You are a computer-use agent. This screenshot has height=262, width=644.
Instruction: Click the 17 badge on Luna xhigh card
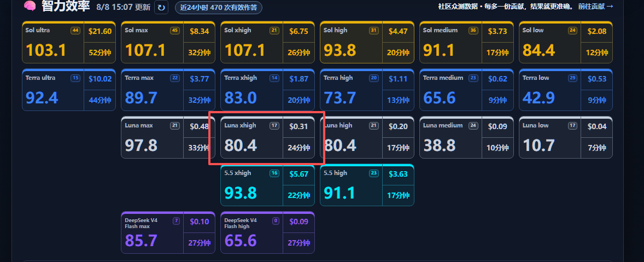(274, 126)
